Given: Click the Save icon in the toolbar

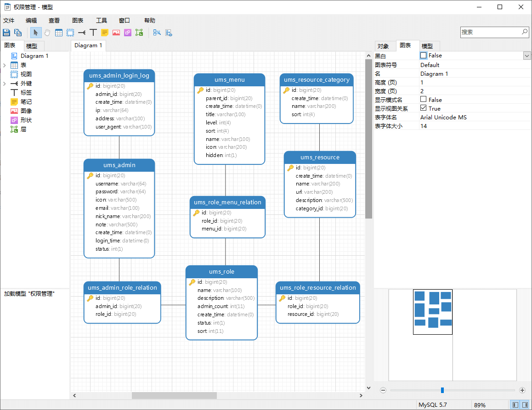Looking at the screenshot, I should tap(6, 33).
